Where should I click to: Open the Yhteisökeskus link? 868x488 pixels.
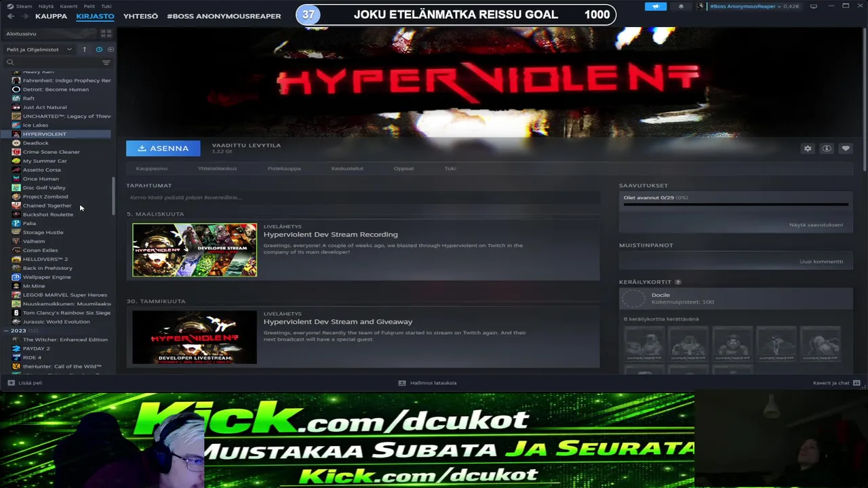[x=217, y=169]
